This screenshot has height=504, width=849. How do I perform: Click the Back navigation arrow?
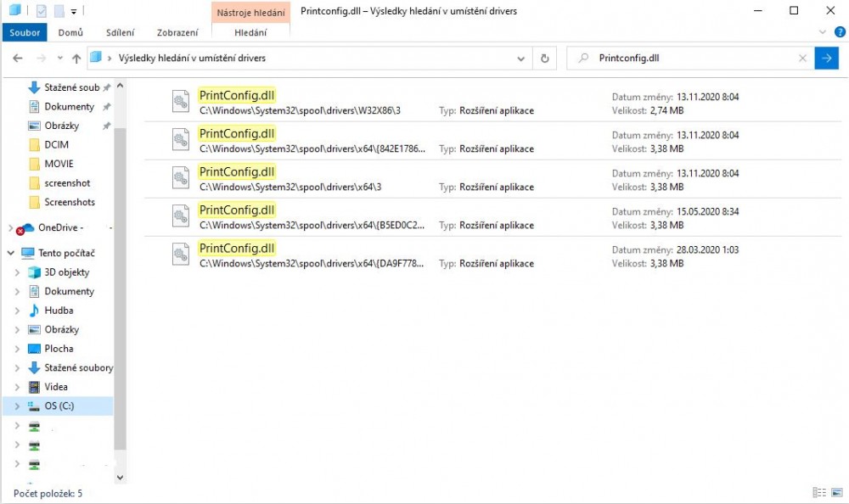pyautogui.click(x=18, y=59)
